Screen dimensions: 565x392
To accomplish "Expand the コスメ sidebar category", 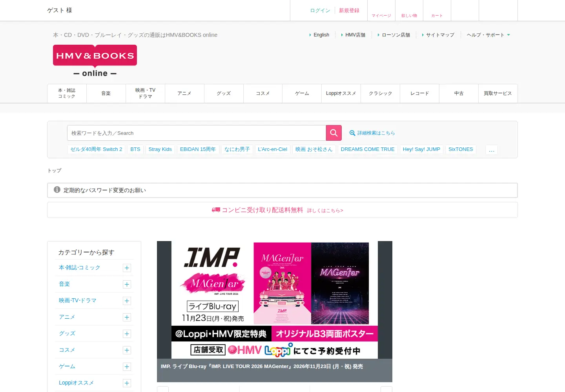I will point(127,350).
